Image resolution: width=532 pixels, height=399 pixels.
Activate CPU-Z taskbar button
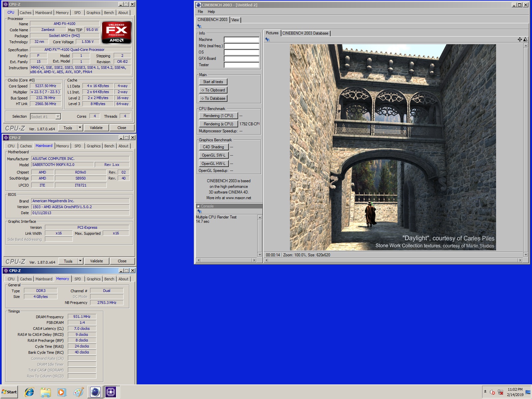click(x=110, y=392)
